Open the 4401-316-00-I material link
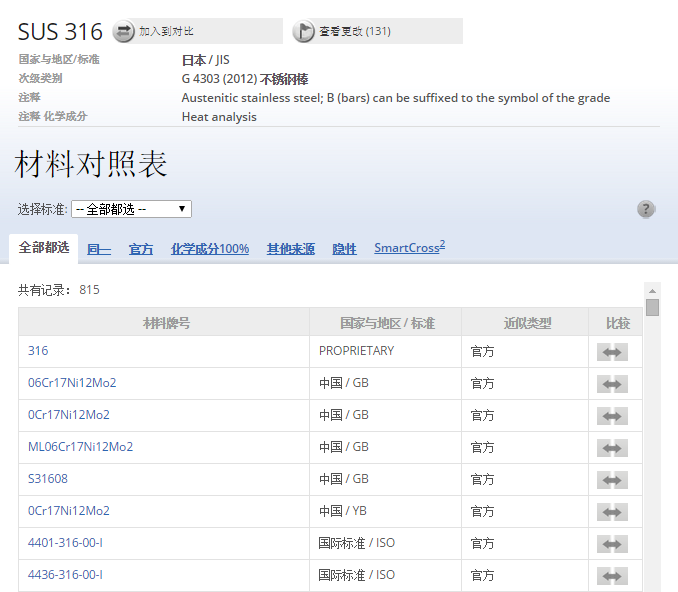This screenshot has width=678, height=592. (x=65, y=543)
